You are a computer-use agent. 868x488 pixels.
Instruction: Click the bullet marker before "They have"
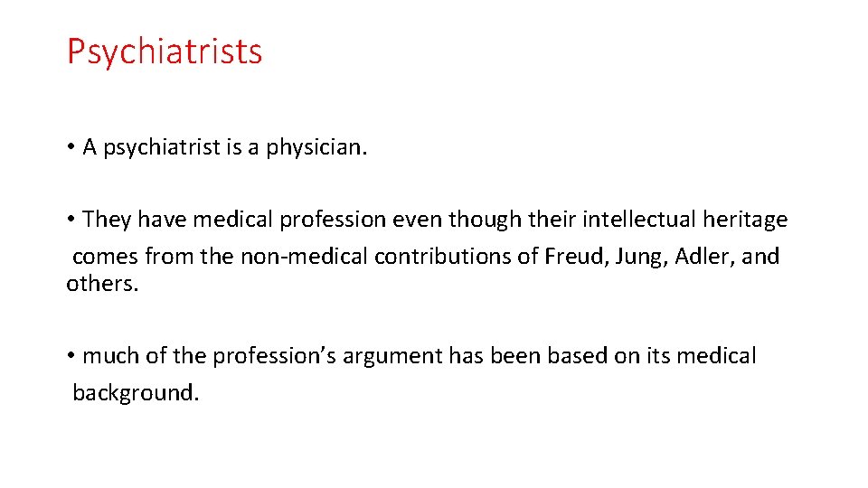click(x=71, y=220)
